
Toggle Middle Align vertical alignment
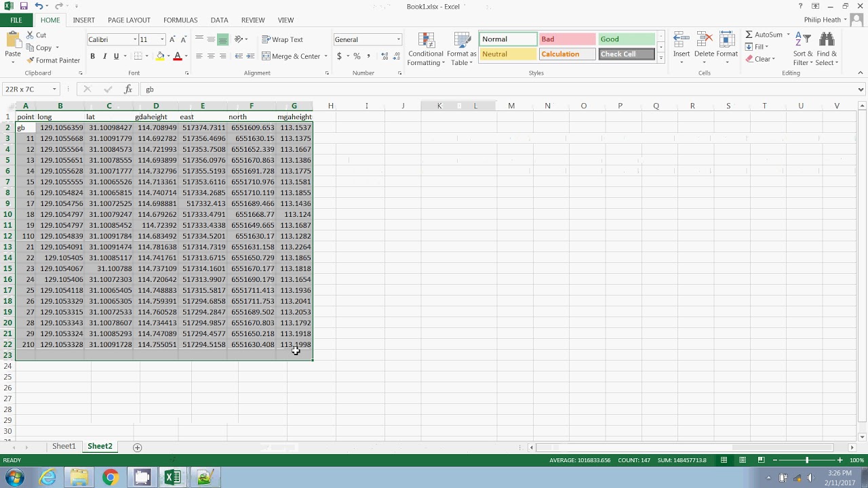[x=211, y=39]
